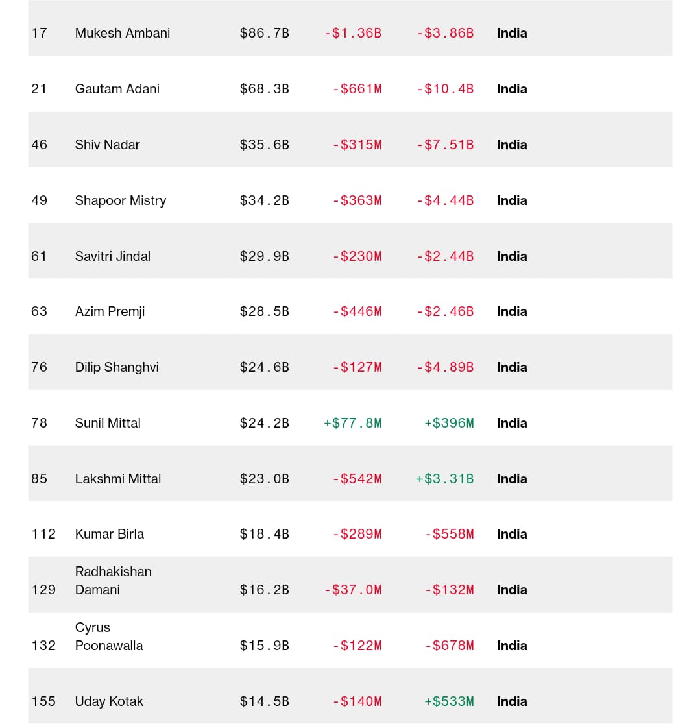
Task: Open Radhakishan Damani's profile
Action: click(x=114, y=581)
